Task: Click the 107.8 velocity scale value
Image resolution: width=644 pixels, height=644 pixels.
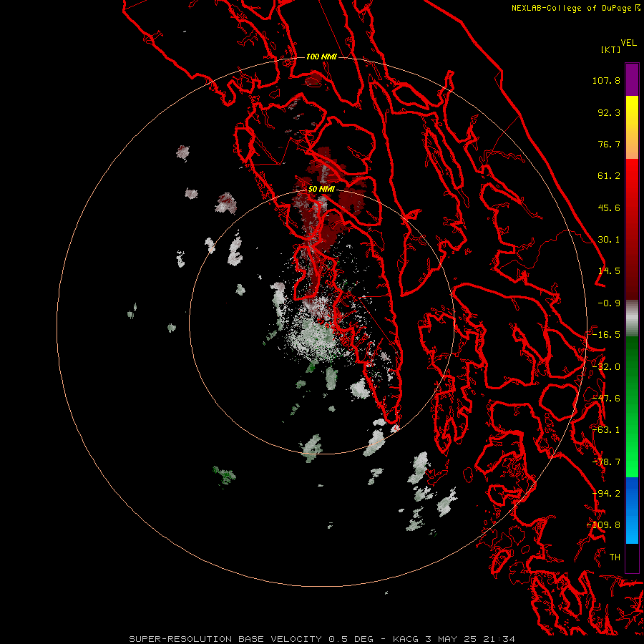Action: (606, 80)
